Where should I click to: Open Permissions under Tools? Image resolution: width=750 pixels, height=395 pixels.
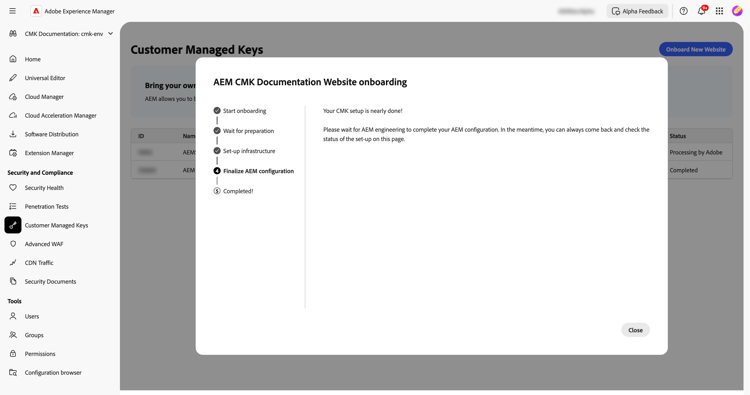point(40,354)
